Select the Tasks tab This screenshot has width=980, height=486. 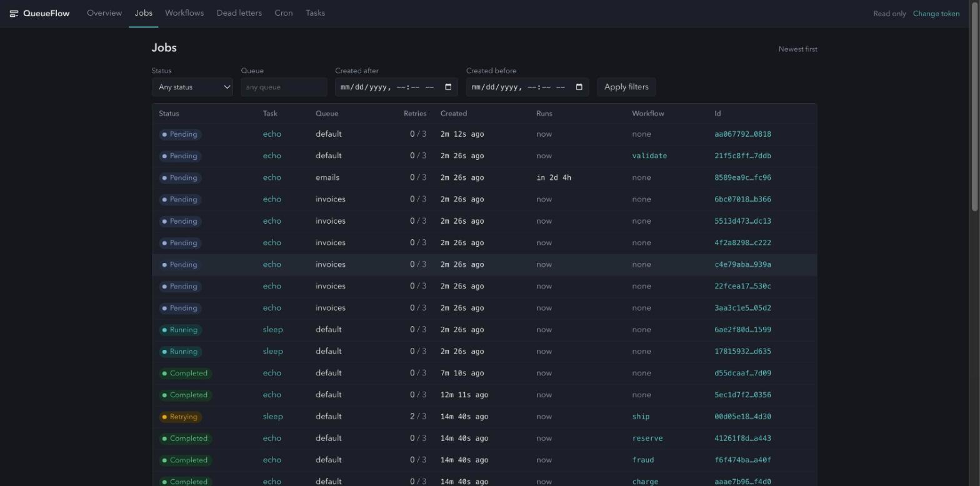click(x=316, y=13)
